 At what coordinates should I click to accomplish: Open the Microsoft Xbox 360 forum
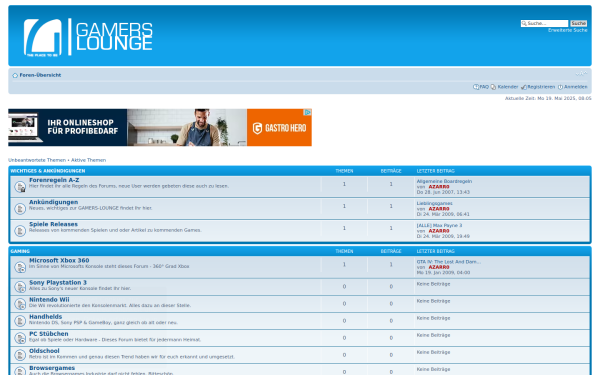pos(59,260)
